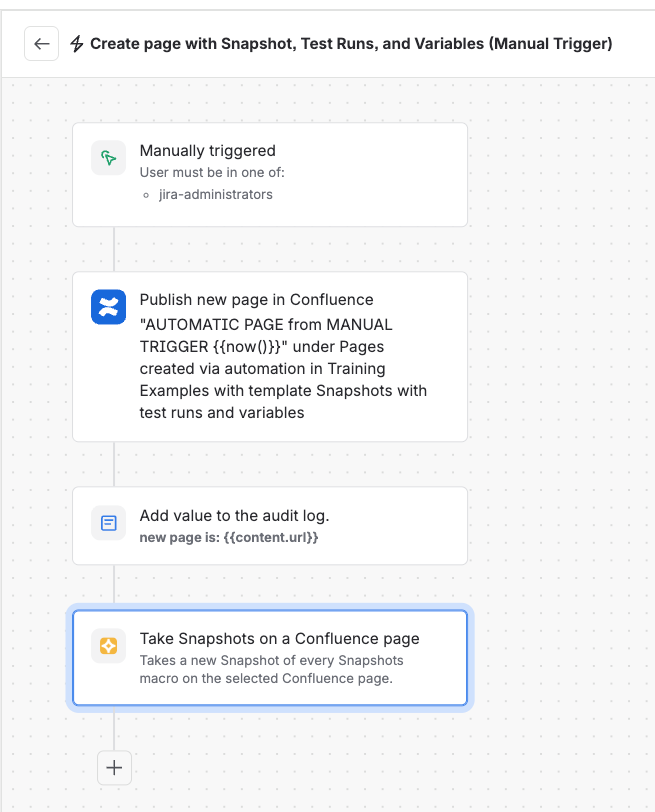Select the Publish new page in Confluence step
The height and width of the screenshot is (812, 655).
click(x=270, y=356)
